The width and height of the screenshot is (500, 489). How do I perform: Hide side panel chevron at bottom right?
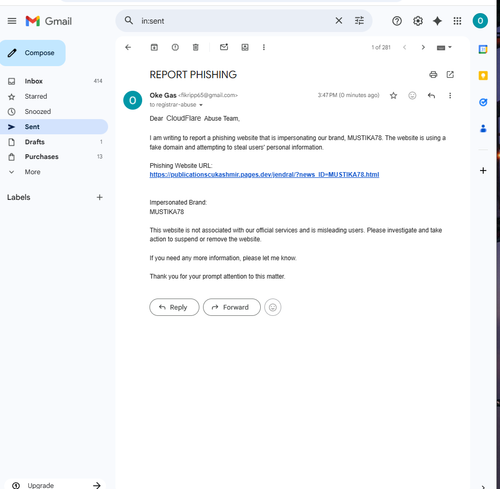483,487
